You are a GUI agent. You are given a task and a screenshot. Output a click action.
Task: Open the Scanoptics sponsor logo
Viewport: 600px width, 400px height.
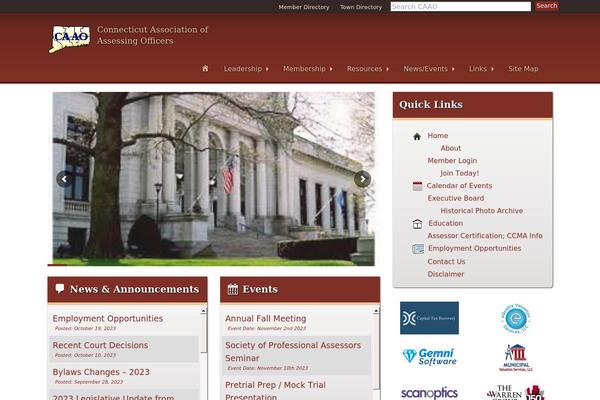429,393
